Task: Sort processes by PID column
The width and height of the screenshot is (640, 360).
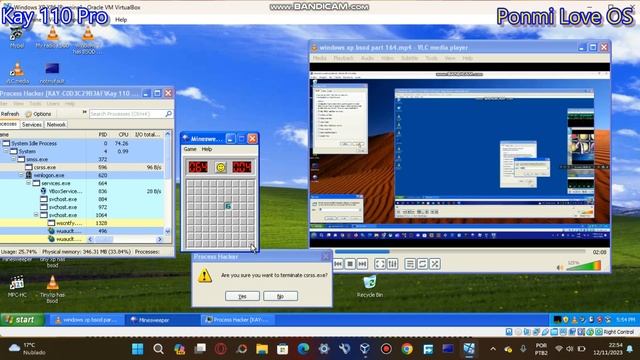Action: pos(102,134)
